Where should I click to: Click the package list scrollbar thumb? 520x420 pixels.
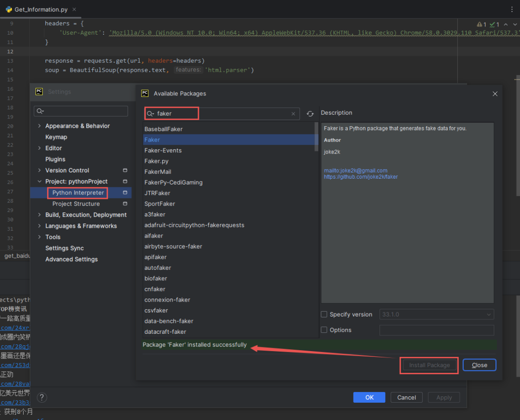[316, 137]
